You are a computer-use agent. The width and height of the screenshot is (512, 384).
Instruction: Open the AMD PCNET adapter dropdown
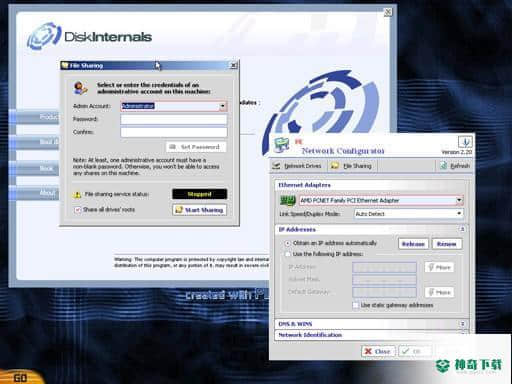tap(459, 200)
